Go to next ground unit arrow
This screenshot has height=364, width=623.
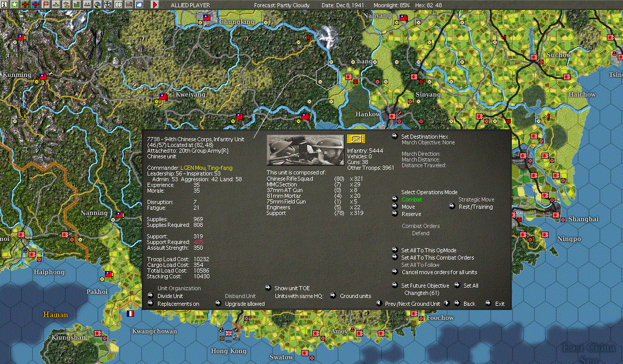pyautogui.click(x=446, y=303)
